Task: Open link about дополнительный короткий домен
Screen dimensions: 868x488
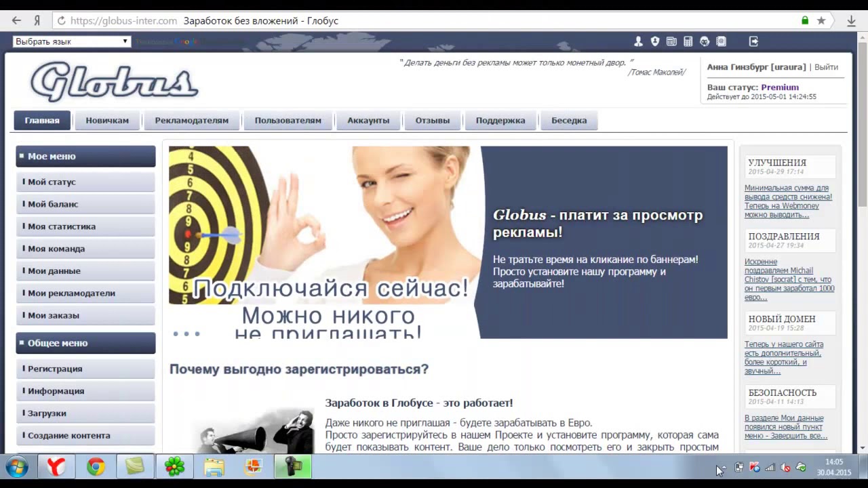Action: [x=784, y=358]
